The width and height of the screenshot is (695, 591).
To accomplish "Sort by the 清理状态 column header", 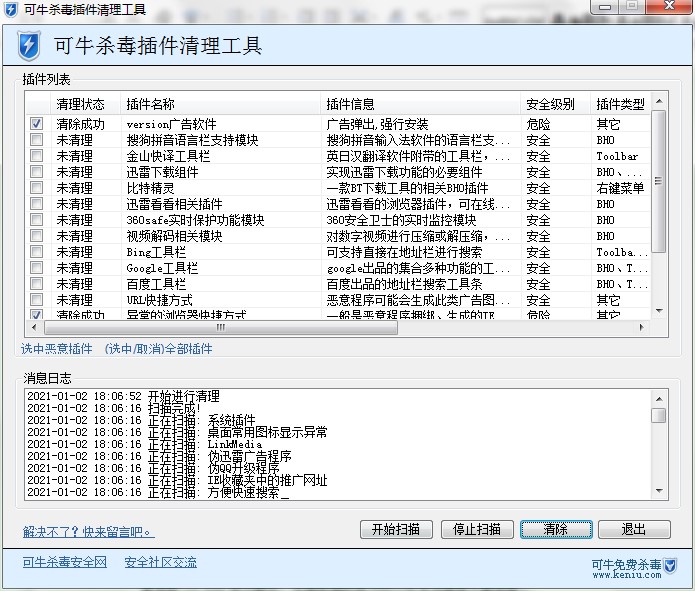I will tap(84, 104).
